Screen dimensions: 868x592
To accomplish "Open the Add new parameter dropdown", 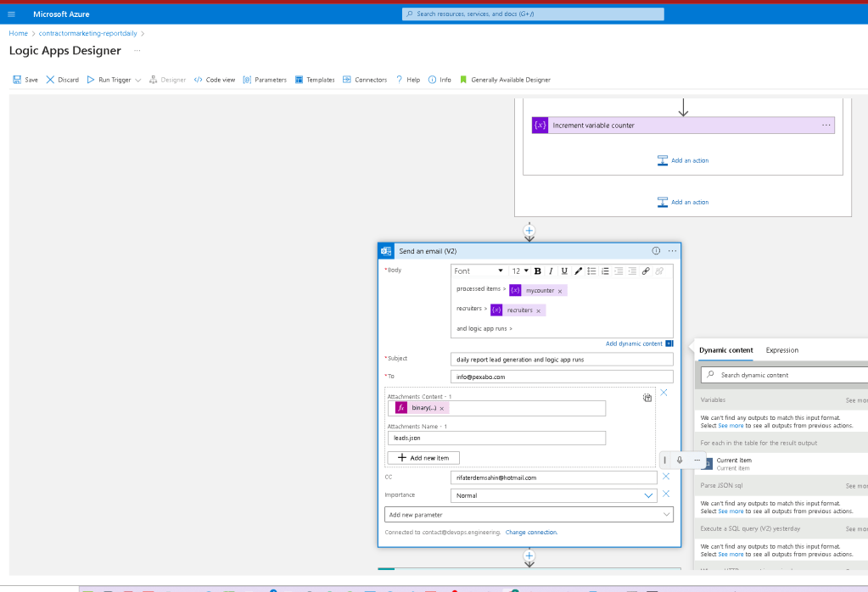I will coord(529,515).
